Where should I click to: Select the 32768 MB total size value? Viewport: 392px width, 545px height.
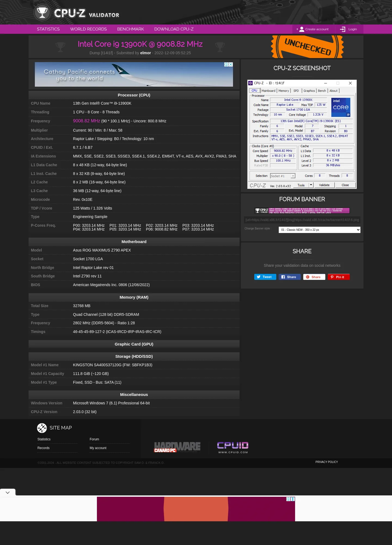click(82, 306)
